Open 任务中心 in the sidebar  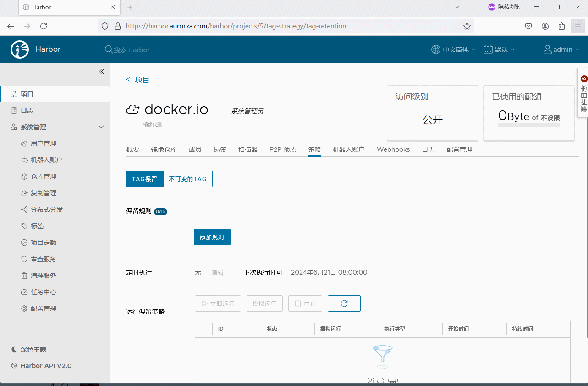(43, 292)
